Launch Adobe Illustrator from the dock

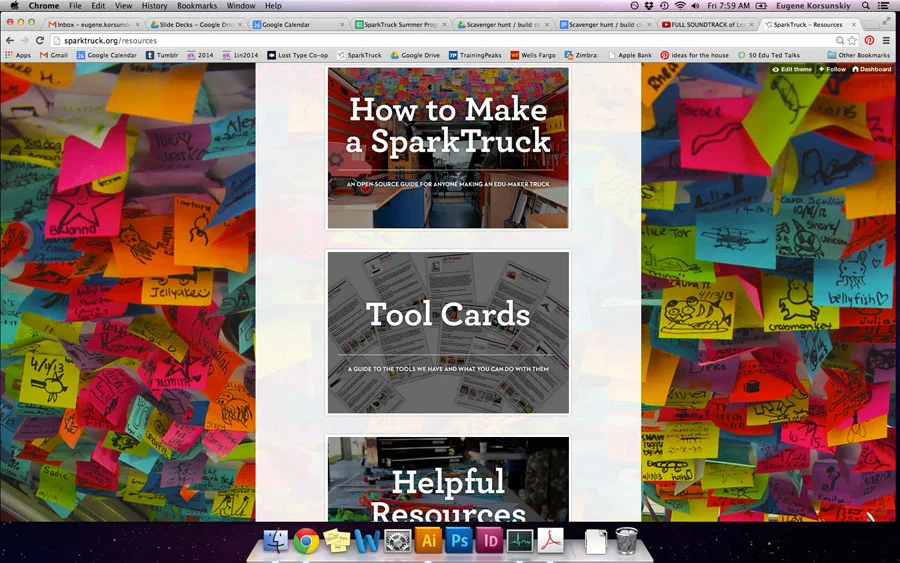[x=428, y=541]
